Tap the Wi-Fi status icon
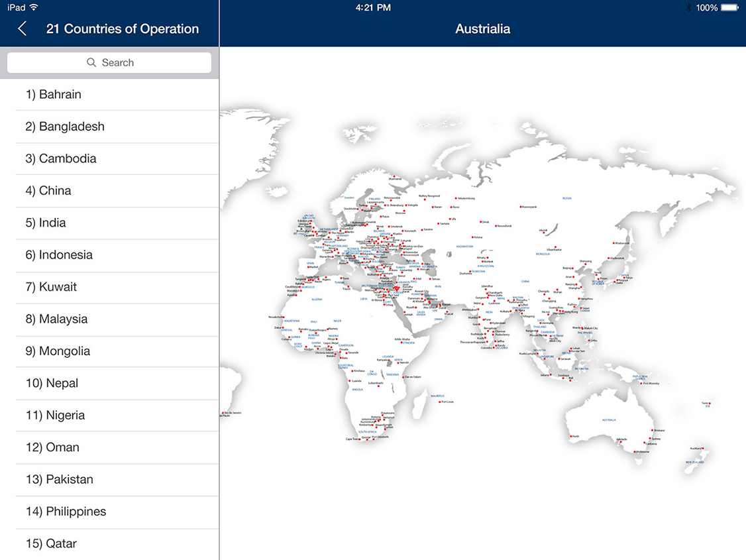 pyautogui.click(x=34, y=8)
